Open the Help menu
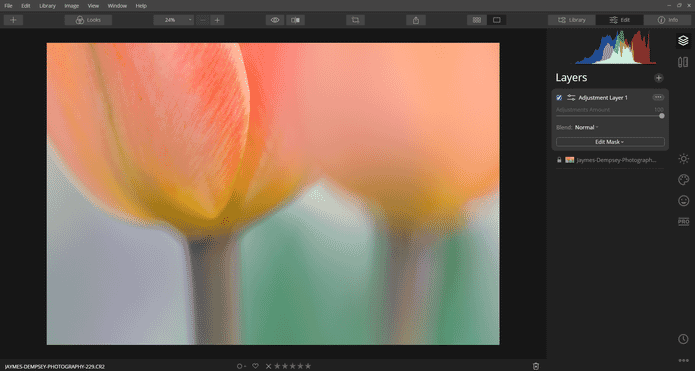Viewport: 695px width, 371px height. (141, 6)
